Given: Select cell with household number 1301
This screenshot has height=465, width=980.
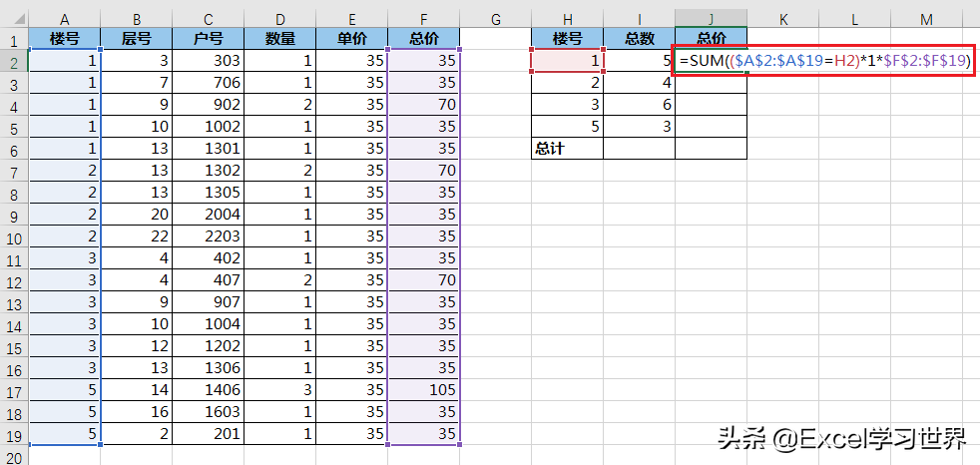Looking at the screenshot, I should coord(209,148).
